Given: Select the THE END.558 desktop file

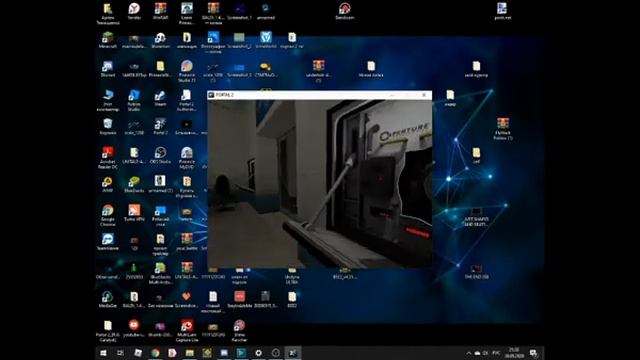Looking at the screenshot, I should pyautogui.click(x=476, y=271).
